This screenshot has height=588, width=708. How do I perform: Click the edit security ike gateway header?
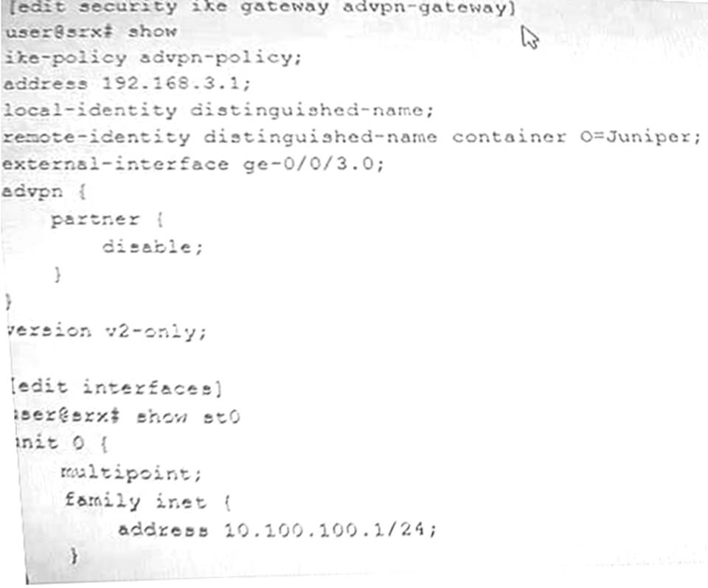tap(261, 7)
